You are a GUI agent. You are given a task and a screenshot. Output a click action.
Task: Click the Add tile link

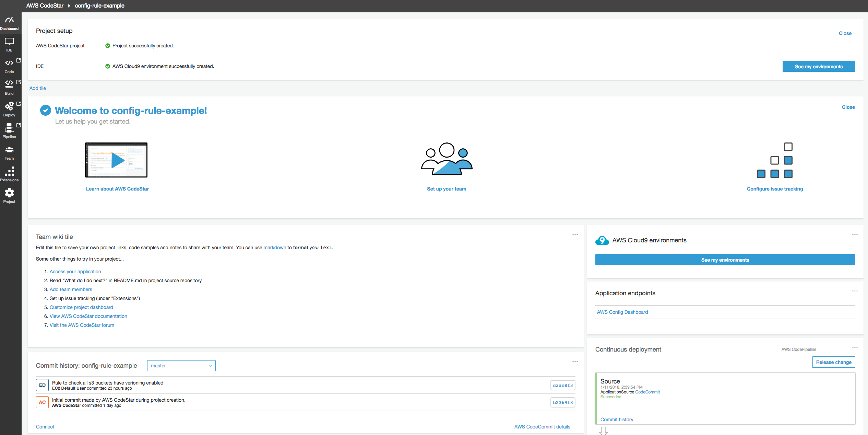[38, 88]
